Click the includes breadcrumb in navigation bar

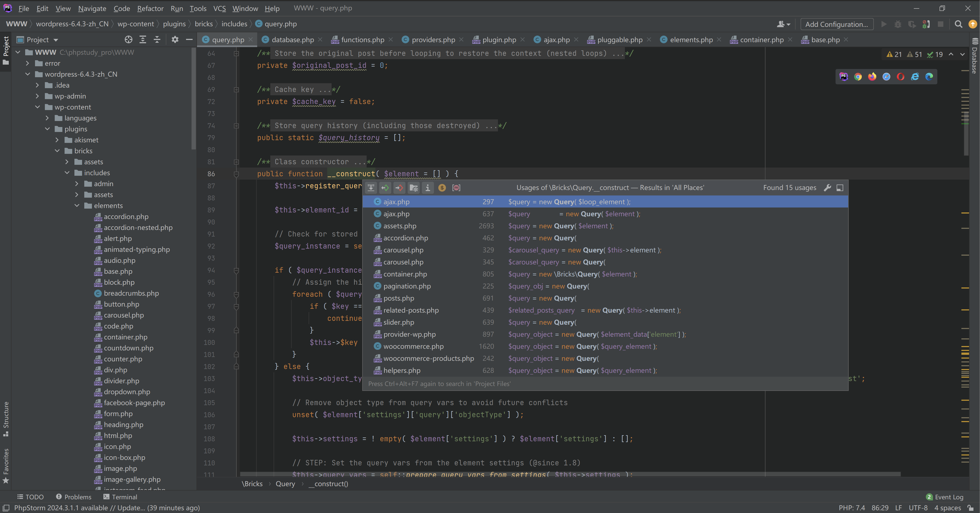pos(234,24)
